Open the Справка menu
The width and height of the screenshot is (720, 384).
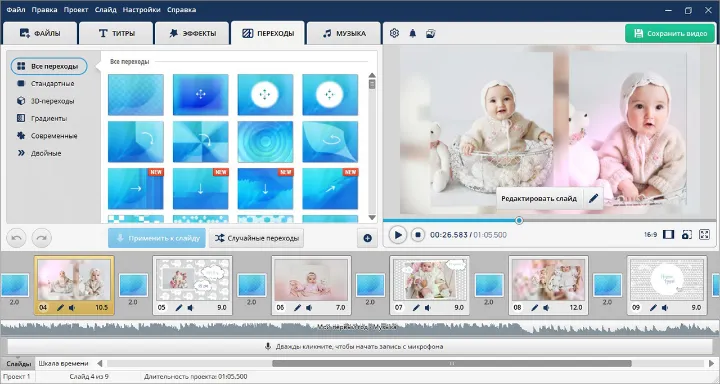click(x=181, y=9)
